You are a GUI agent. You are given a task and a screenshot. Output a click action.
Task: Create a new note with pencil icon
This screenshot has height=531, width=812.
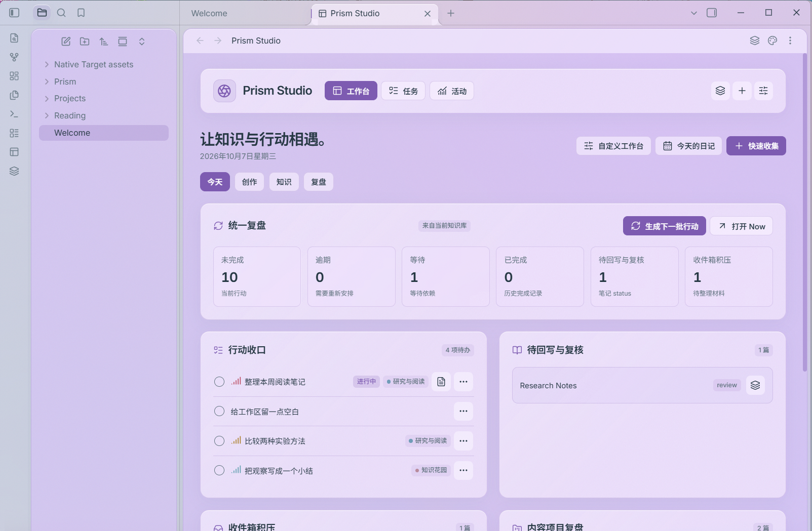(x=66, y=42)
